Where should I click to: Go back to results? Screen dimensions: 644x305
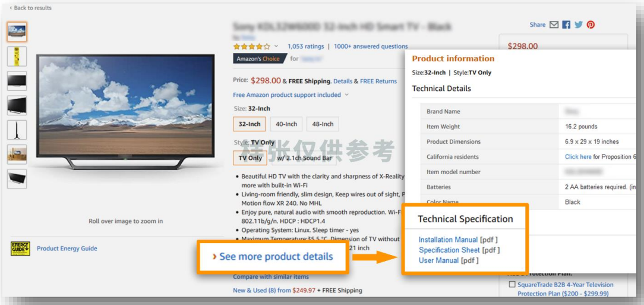[31, 8]
